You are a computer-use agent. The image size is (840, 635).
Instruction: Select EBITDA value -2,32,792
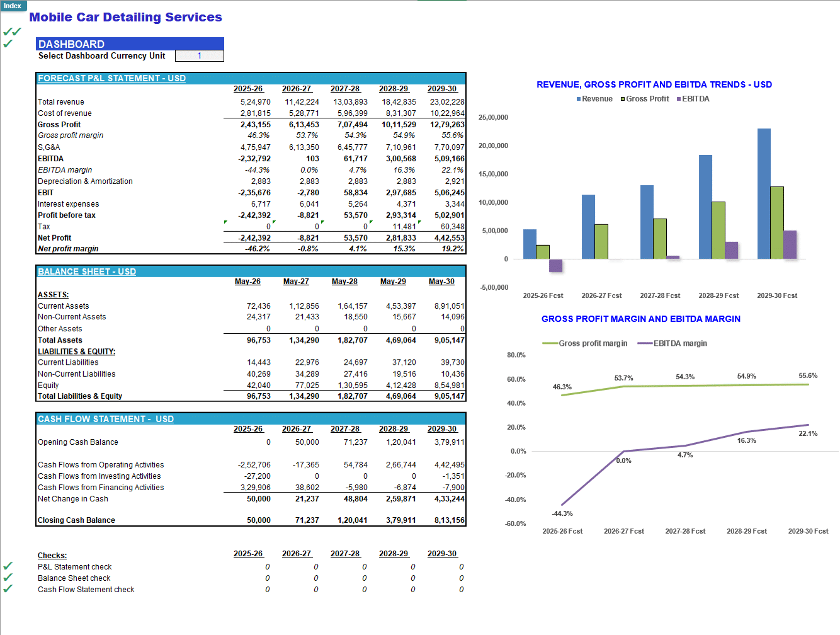click(254, 158)
